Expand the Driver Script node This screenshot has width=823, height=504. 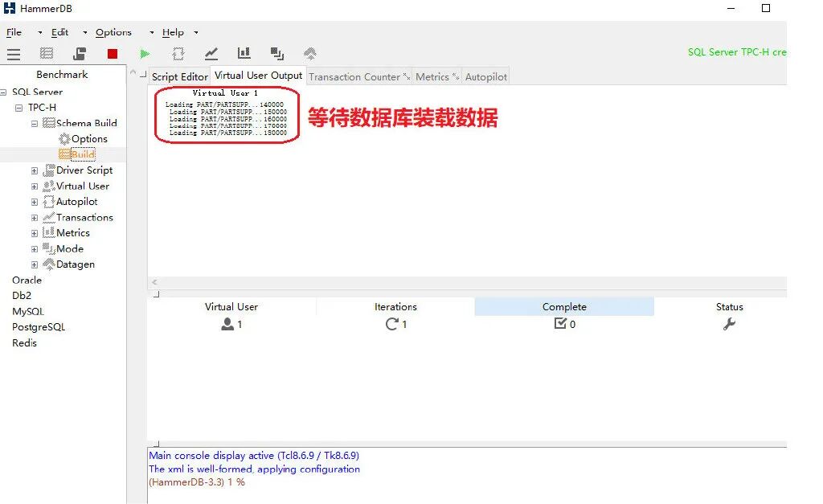coord(34,170)
